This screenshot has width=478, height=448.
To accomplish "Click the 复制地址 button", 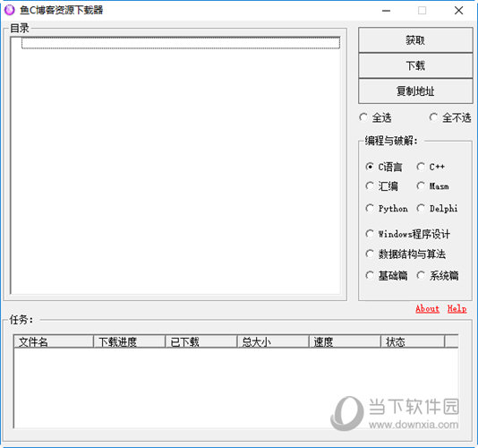I will coord(415,90).
